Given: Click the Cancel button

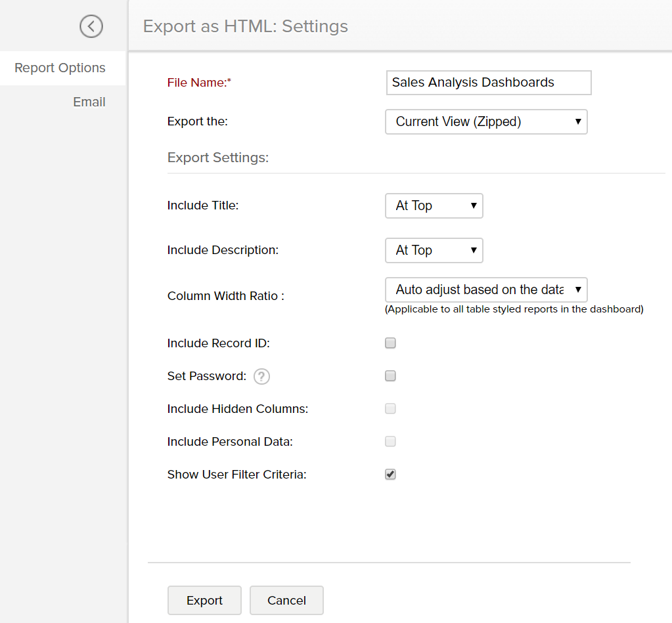Looking at the screenshot, I should (286, 601).
